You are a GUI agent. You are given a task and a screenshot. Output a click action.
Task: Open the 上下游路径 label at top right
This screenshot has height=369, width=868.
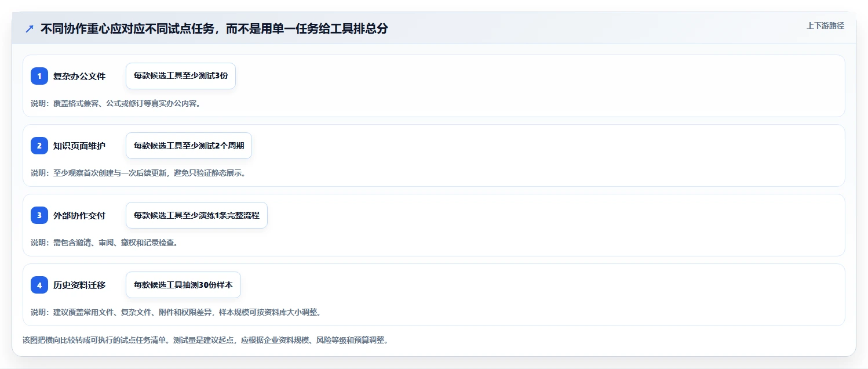(x=825, y=26)
